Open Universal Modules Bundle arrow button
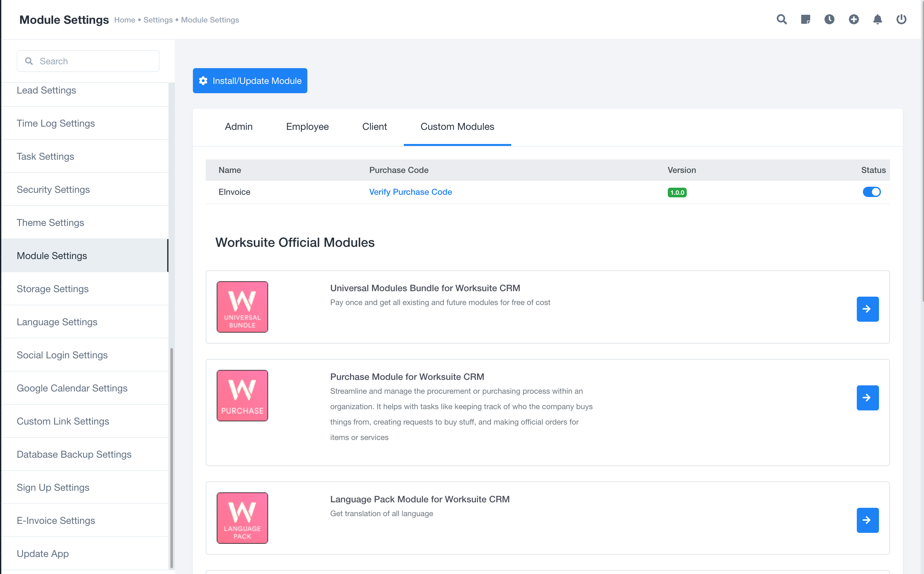Image resolution: width=924 pixels, height=574 pixels. pos(867,309)
